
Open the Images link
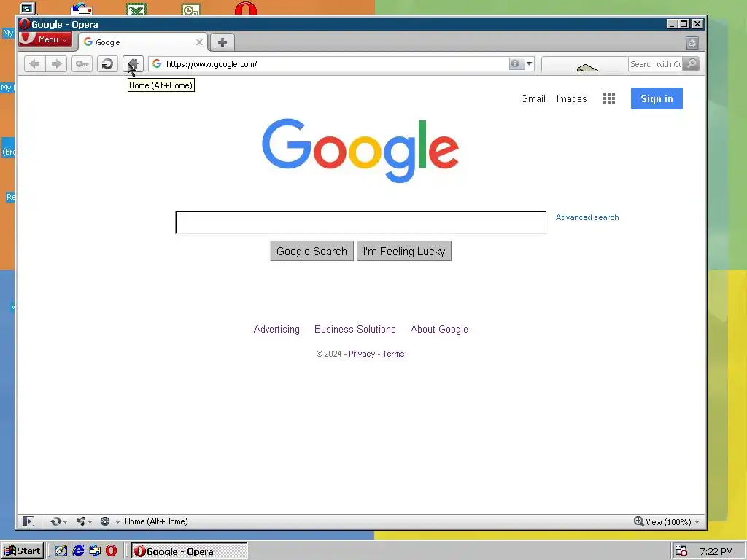[571, 98]
